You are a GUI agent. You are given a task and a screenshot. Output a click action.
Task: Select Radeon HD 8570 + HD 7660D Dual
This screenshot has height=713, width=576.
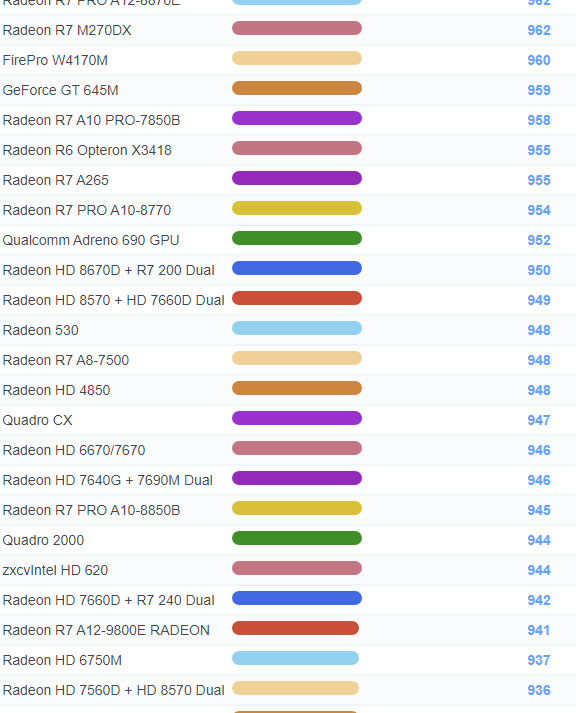(114, 300)
